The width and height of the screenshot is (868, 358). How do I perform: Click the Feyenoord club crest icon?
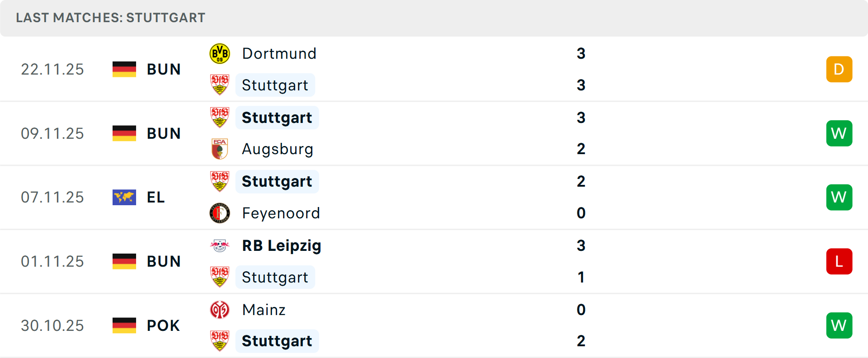220,213
